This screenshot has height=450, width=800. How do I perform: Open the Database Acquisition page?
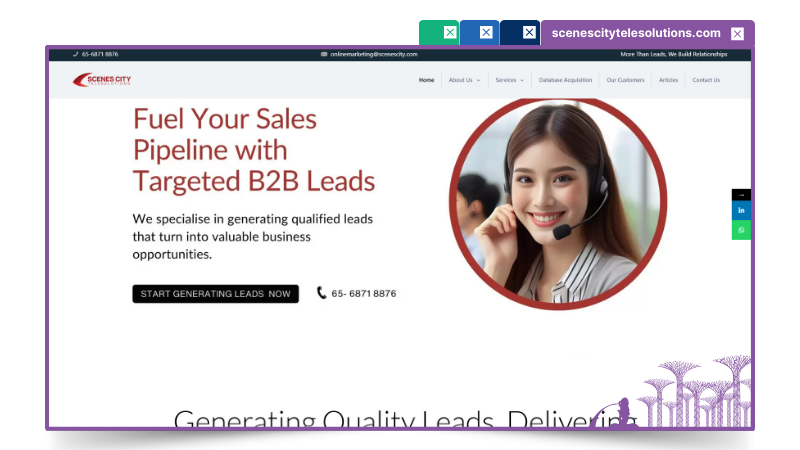point(565,80)
